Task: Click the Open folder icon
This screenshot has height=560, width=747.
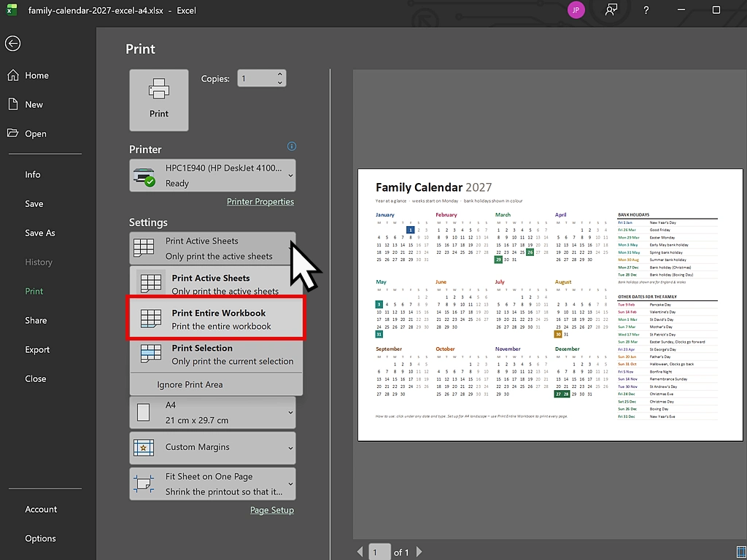Action: click(13, 133)
